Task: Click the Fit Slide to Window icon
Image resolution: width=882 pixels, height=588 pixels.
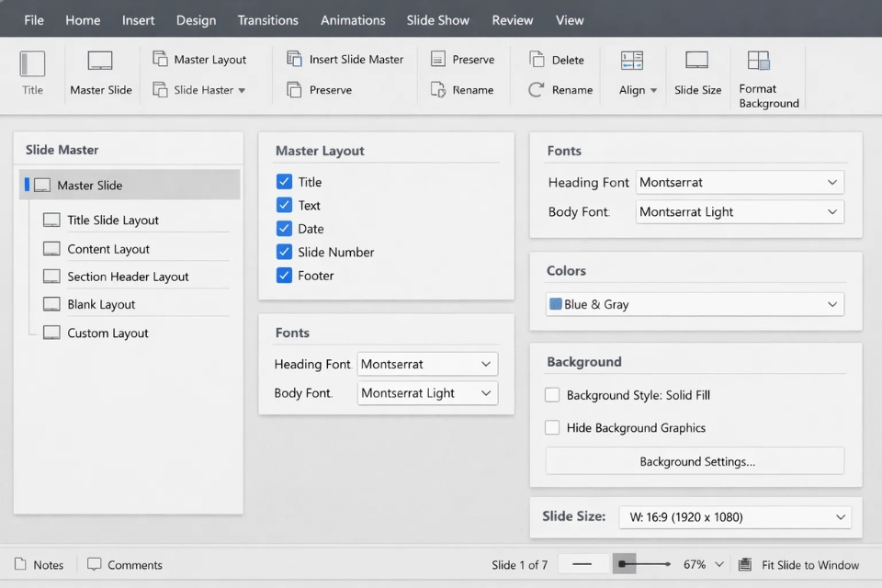Action: click(745, 565)
